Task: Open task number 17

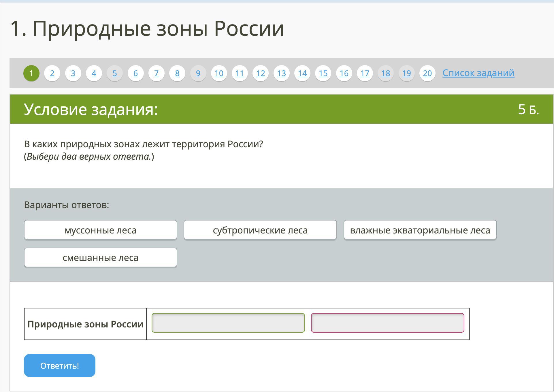Action: click(365, 73)
